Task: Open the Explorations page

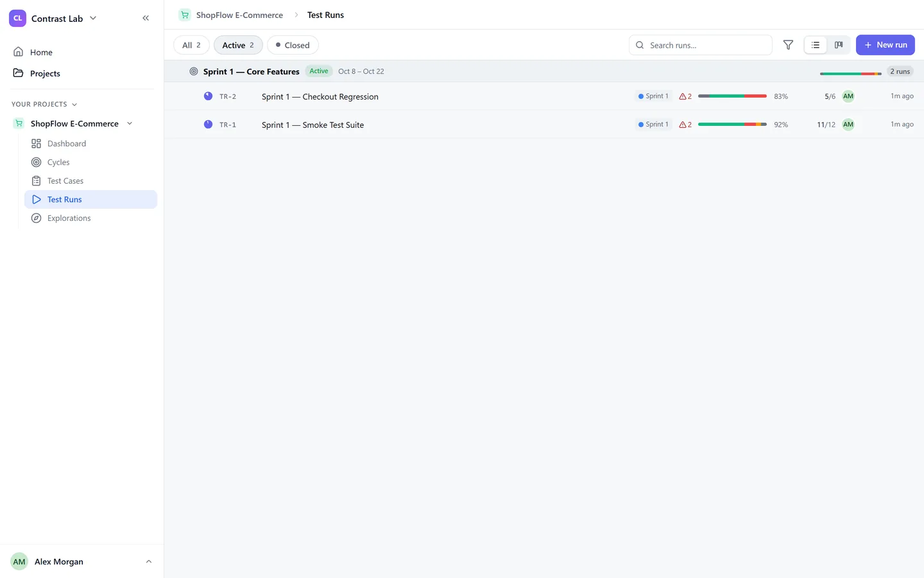Action: pos(69,218)
